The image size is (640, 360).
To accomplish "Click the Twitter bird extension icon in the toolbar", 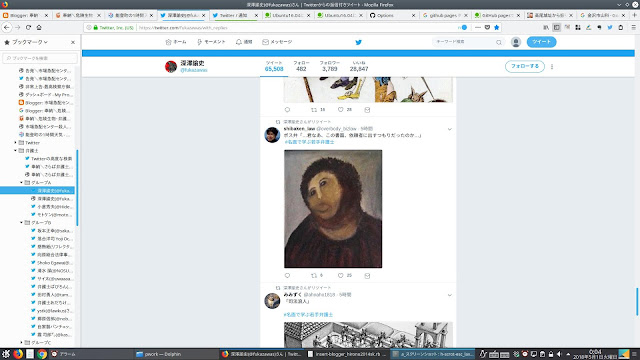I will [610, 27].
